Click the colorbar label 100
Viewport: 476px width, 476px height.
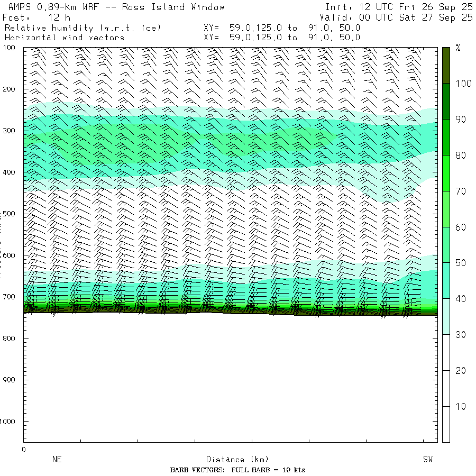tap(463, 84)
